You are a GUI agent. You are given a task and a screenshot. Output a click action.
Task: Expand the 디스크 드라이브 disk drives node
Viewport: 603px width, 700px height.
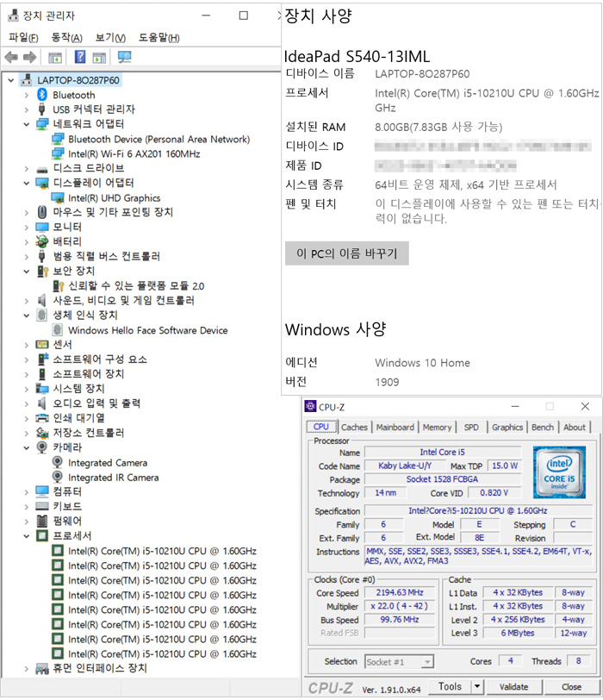(x=27, y=168)
